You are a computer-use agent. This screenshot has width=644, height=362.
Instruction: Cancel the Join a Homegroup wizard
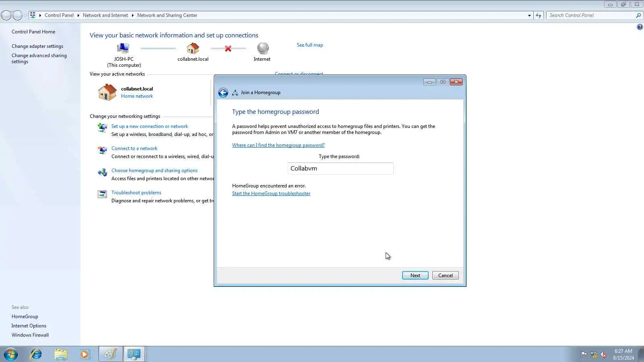pyautogui.click(x=445, y=276)
